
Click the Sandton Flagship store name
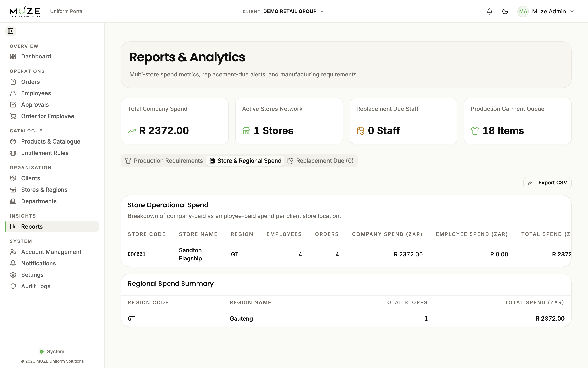click(190, 254)
